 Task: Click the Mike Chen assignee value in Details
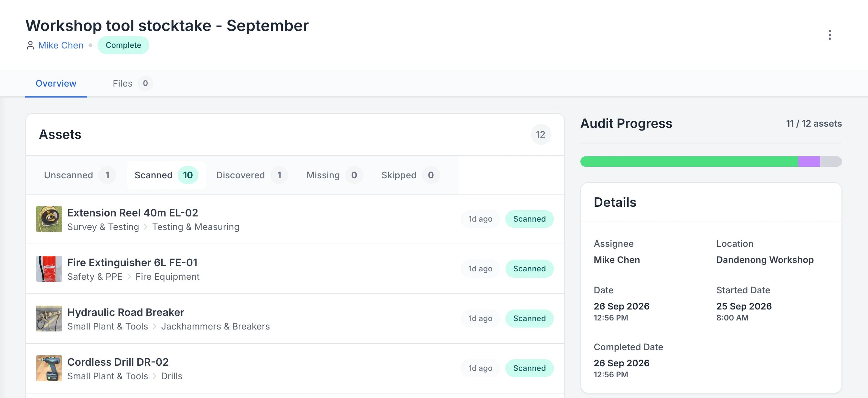point(617,260)
